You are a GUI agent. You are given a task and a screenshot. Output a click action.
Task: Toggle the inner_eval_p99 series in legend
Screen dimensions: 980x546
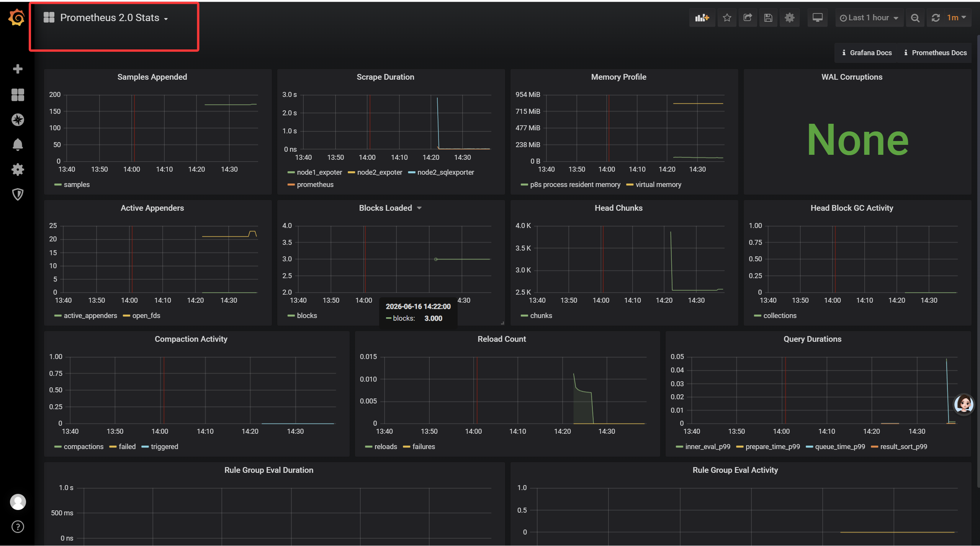tap(708, 446)
